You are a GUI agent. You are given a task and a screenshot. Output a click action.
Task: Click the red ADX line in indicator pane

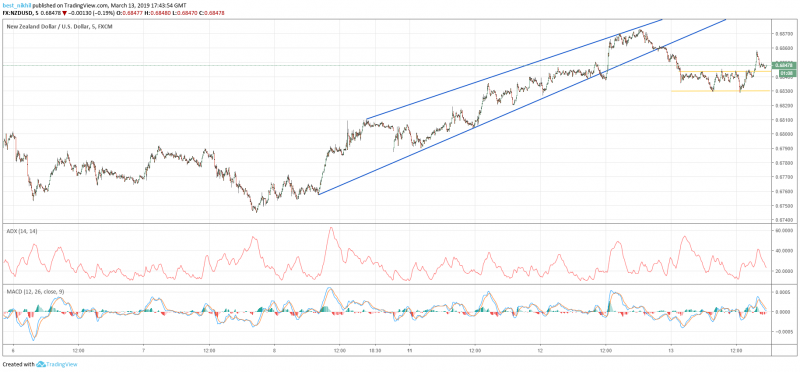385,254
